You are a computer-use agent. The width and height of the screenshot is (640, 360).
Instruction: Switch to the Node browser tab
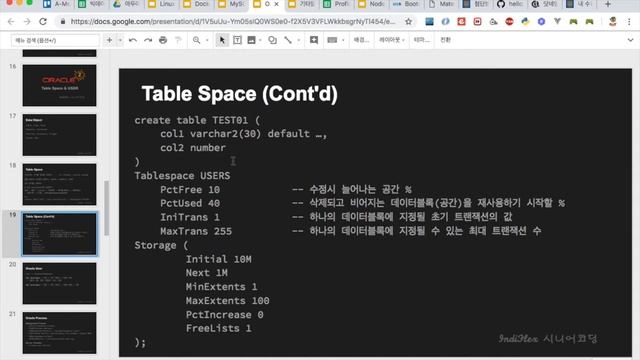coord(371,4)
